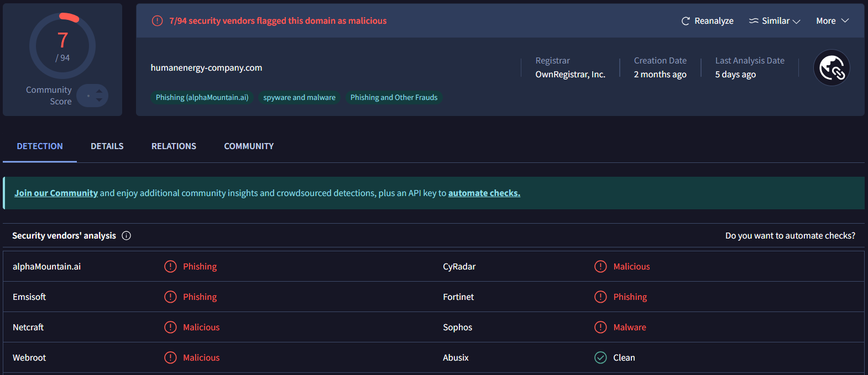Click the alphaMountain.ai phishing alert icon
Screen dimensions: 868x375
pos(170,267)
